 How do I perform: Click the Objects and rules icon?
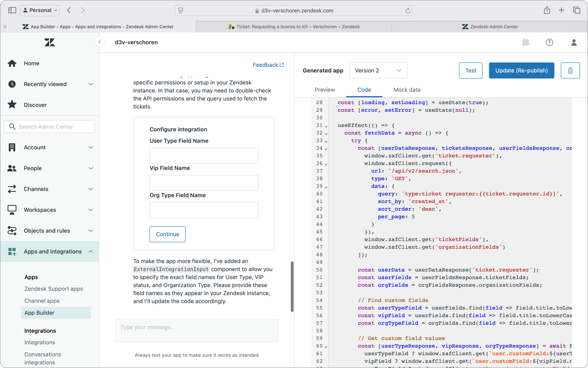(12, 231)
